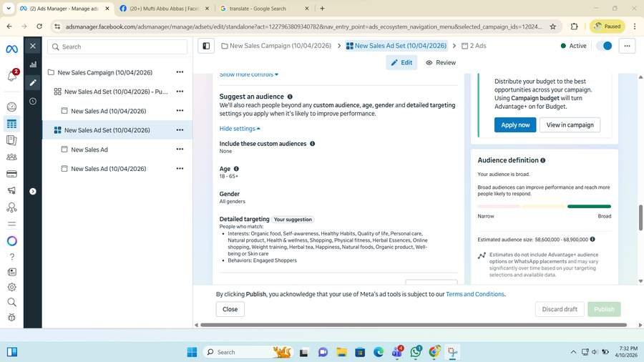Screen dimensions: 644x362
Task: Toggle the Active ad set switch off
Action: pyautogui.click(x=605, y=46)
